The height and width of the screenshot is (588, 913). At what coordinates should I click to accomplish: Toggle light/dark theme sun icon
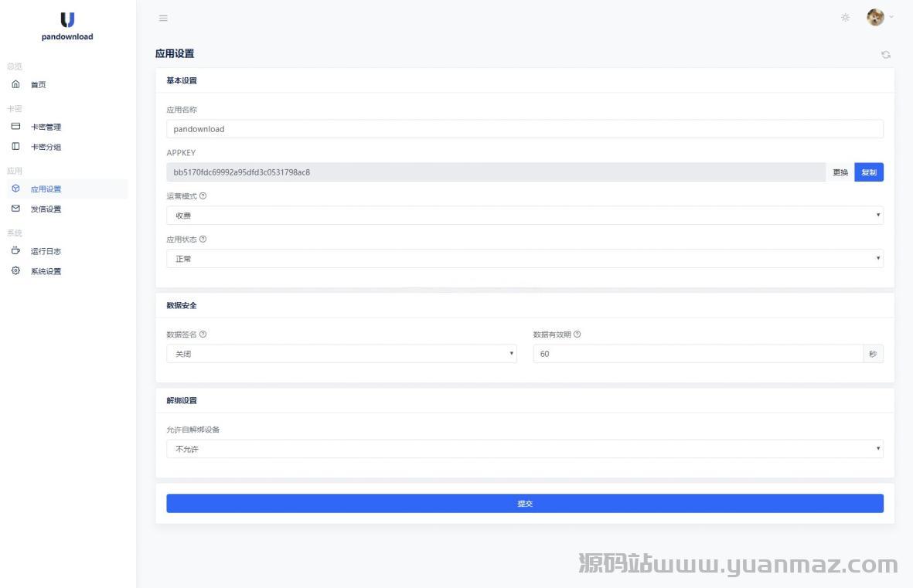tap(845, 18)
